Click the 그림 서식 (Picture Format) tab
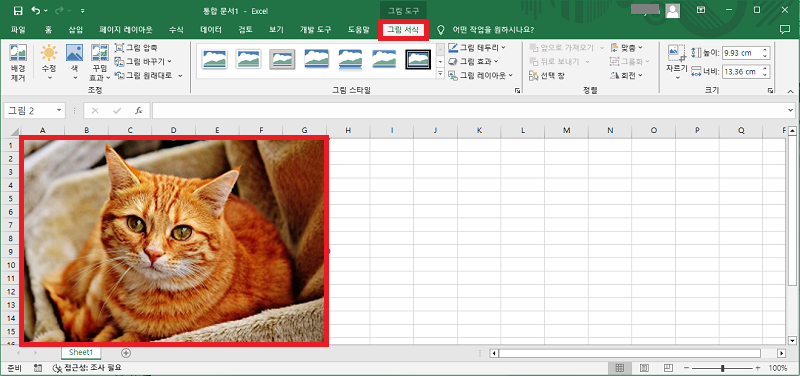 pos(403,30)
